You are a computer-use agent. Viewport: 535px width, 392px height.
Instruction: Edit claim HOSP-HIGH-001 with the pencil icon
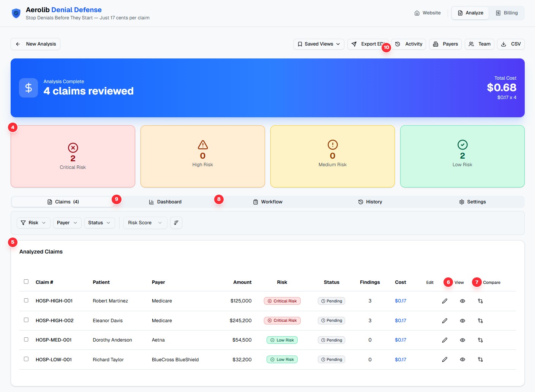pyautogui.click(x=445, y=301)
